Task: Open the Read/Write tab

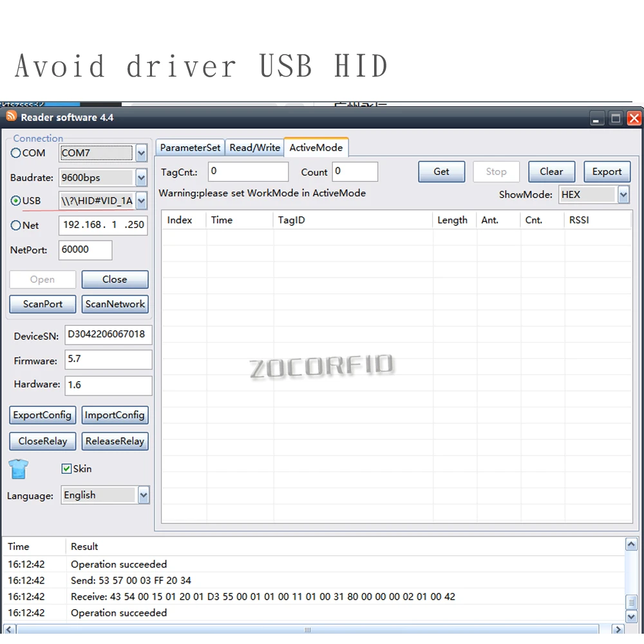Action: coord(254,147)
